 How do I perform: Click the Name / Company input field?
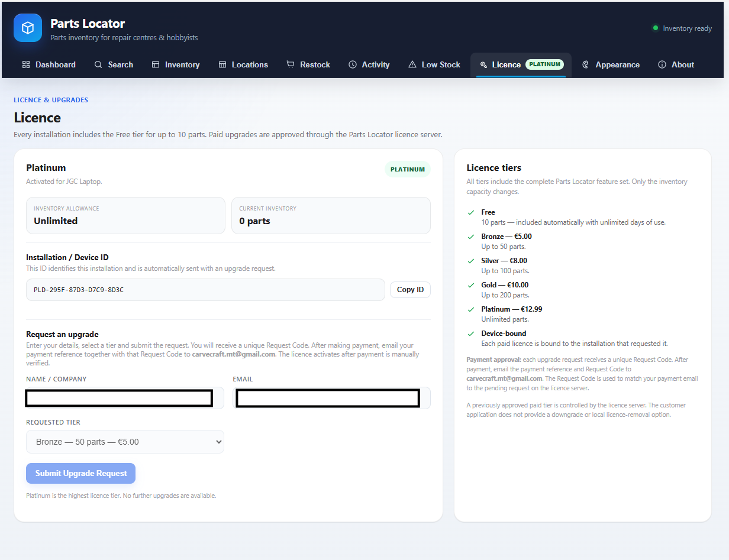tap(125, 398)
